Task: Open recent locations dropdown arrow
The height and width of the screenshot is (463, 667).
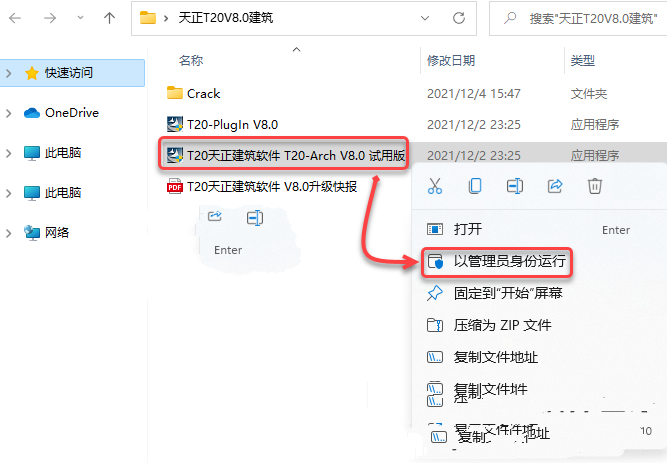Action: tap(80, 18)
